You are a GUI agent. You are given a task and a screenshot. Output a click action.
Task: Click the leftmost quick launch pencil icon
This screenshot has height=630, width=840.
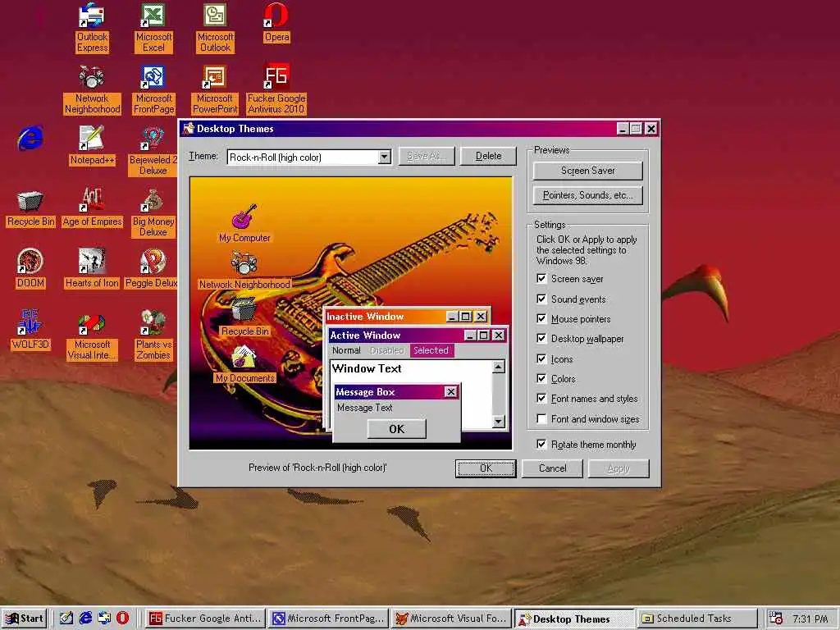click(66, 618)
